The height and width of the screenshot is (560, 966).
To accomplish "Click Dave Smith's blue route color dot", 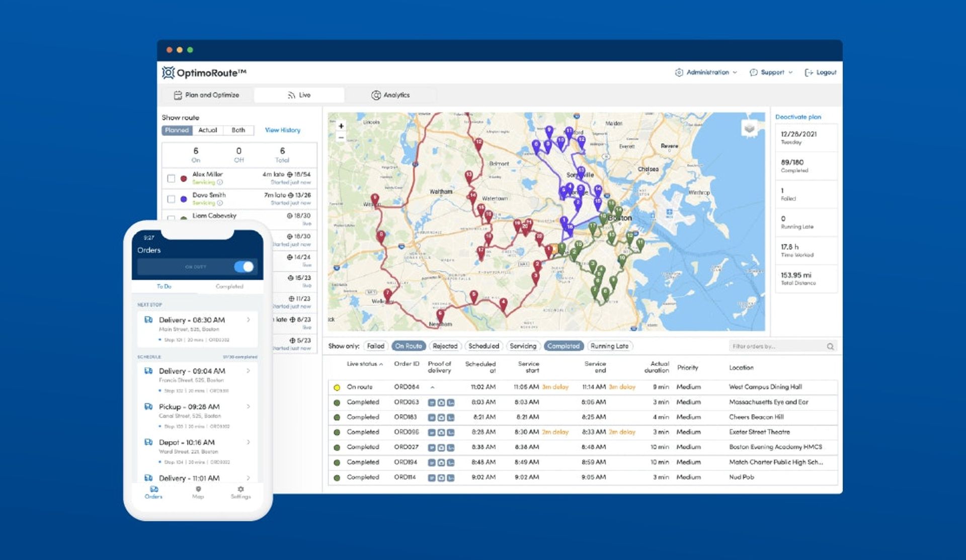I will (184, 199).
